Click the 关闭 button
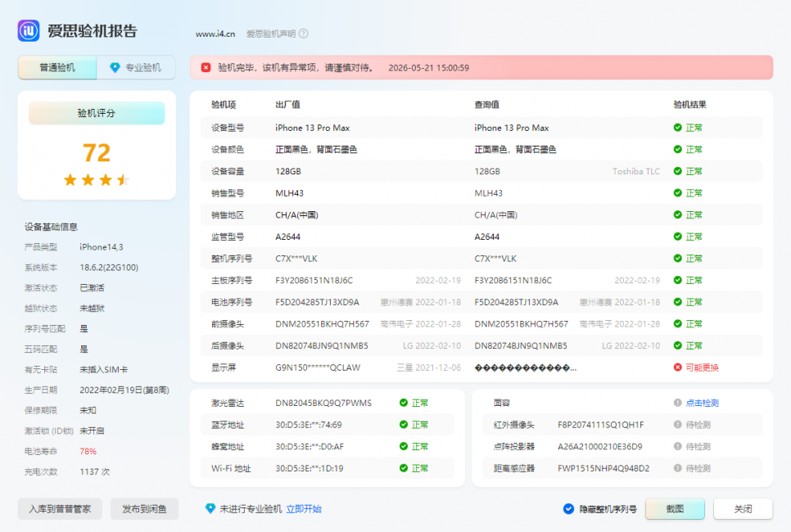Viewport: 791px width, 532px height. click(x=743, y=509)
